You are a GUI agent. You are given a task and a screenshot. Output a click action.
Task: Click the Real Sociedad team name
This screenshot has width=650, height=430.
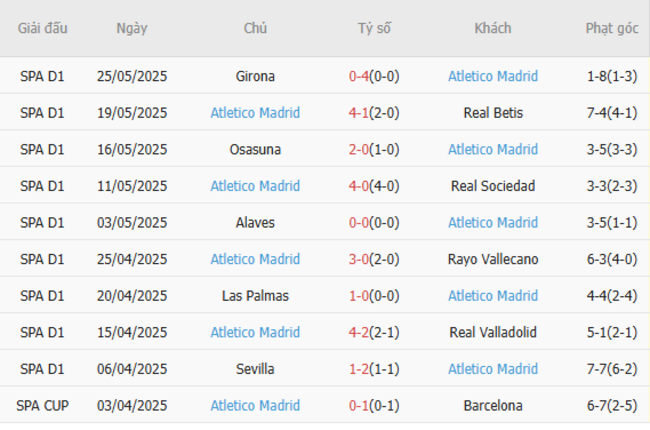tap(492, 186)
